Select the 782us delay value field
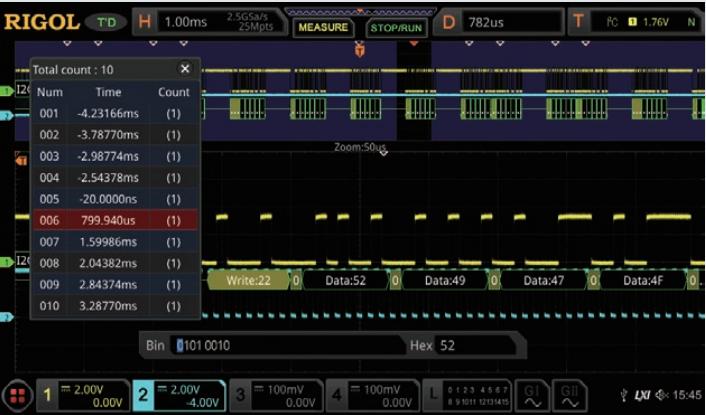Viewport: 706px width, 415px height. (x=512, y=22)
